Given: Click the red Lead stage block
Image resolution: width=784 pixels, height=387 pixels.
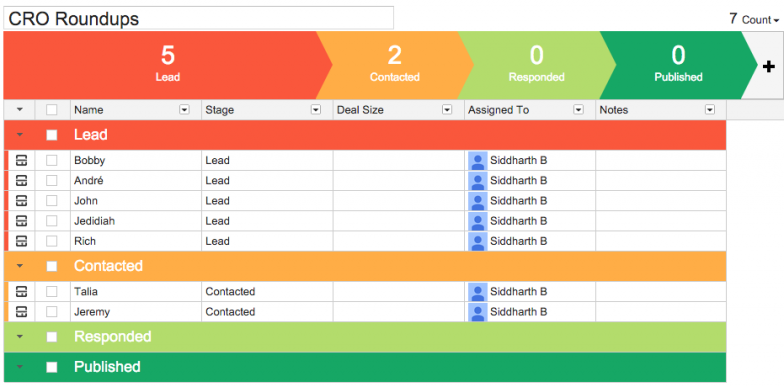Looking at the screenshot, I should [168, 66].
